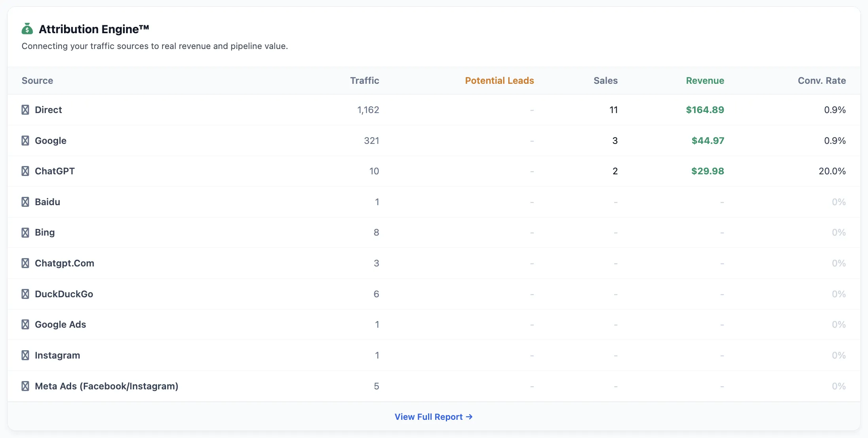
Task: Click the $164.89 revenue value
Action: pyautogui.click(x=705, y=110)
